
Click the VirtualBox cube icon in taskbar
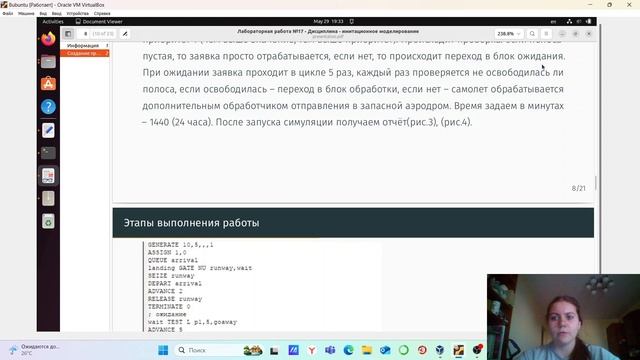[440, 350]
